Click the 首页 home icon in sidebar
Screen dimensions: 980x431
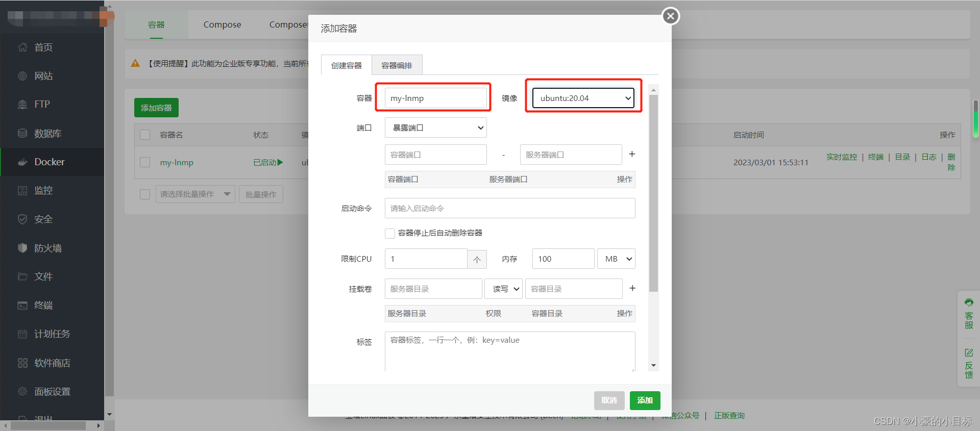pyautogui.click(x=22, y=47)
